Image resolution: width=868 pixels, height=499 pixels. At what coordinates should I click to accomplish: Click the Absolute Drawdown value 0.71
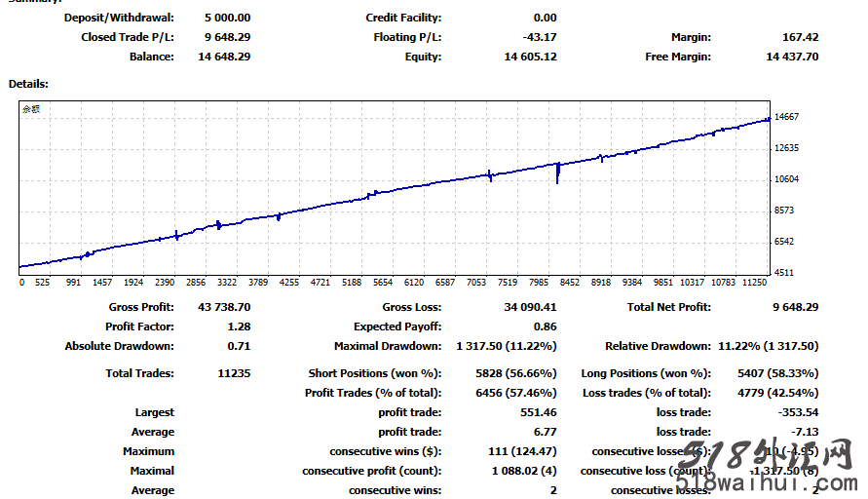click(239, 346)
